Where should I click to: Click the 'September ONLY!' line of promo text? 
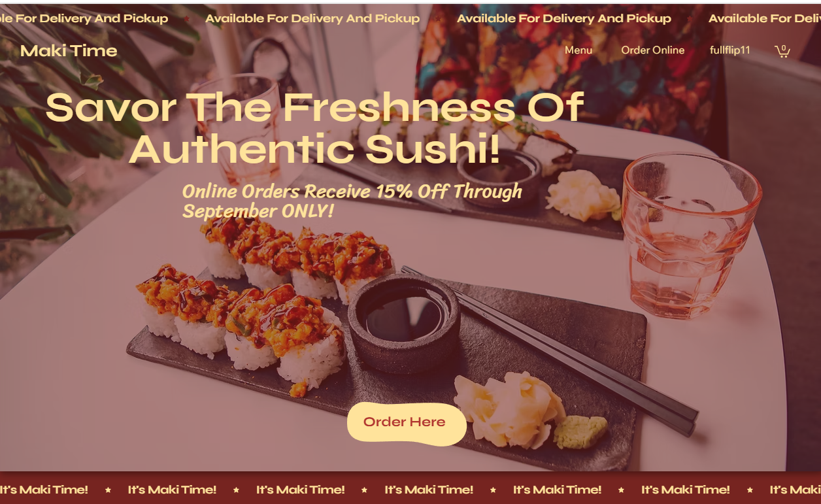tap(258, 211)
